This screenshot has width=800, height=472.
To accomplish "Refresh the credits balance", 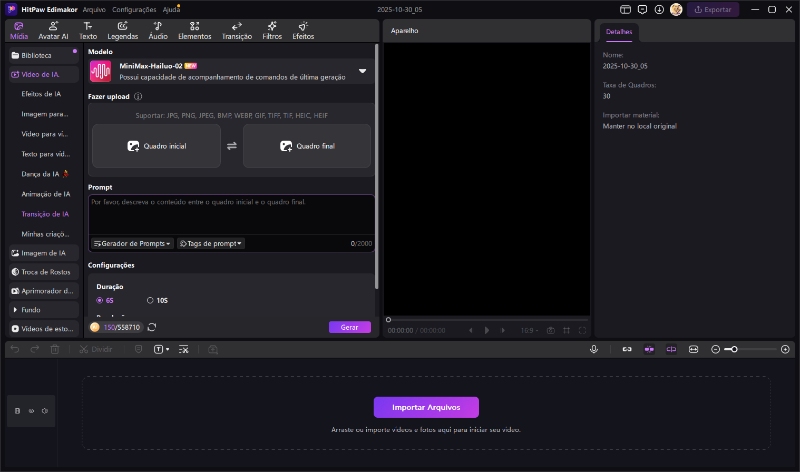I will click(x=152, y=327).
